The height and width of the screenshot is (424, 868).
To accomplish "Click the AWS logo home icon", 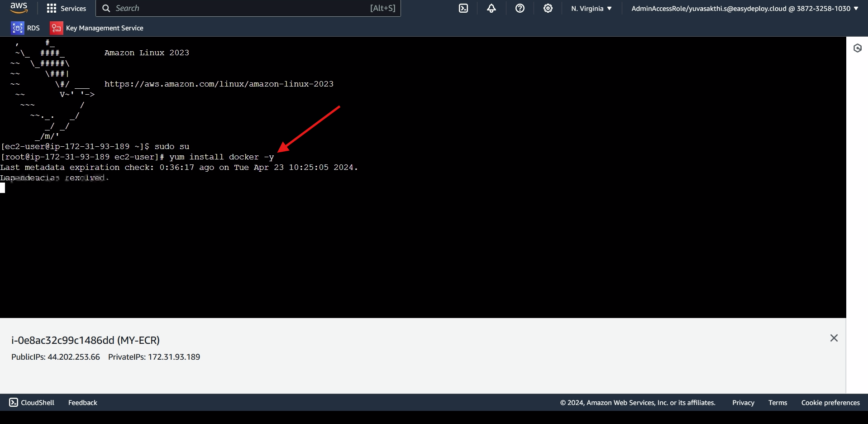I will pyautogui.click(x=19, y=8).
